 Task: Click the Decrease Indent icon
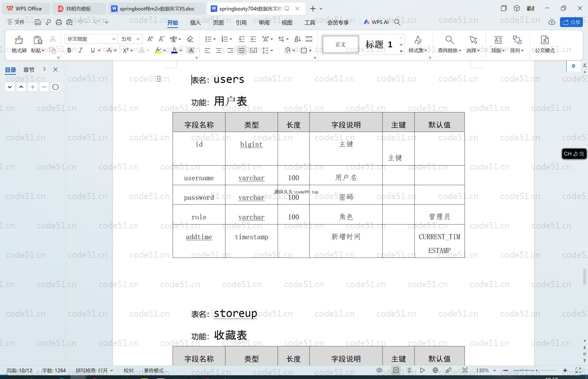242,39
